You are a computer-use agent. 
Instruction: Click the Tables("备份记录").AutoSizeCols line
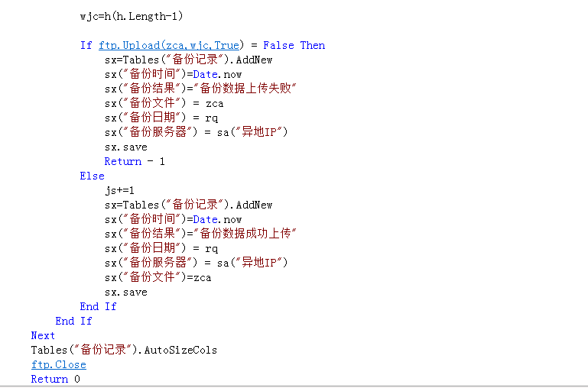[124, 350]
